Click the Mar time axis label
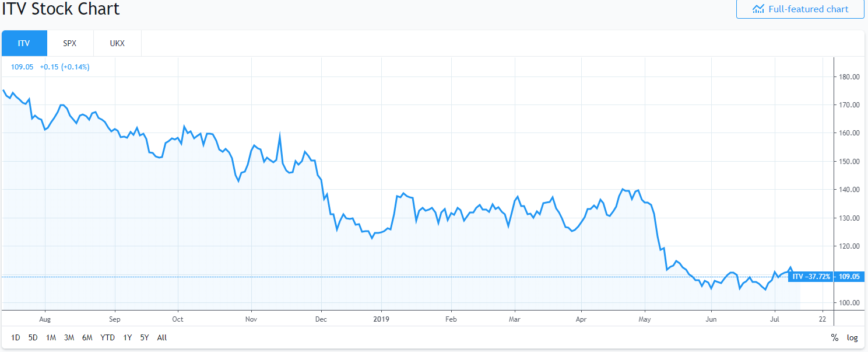The image size is (868, 352). coord(515,319)
